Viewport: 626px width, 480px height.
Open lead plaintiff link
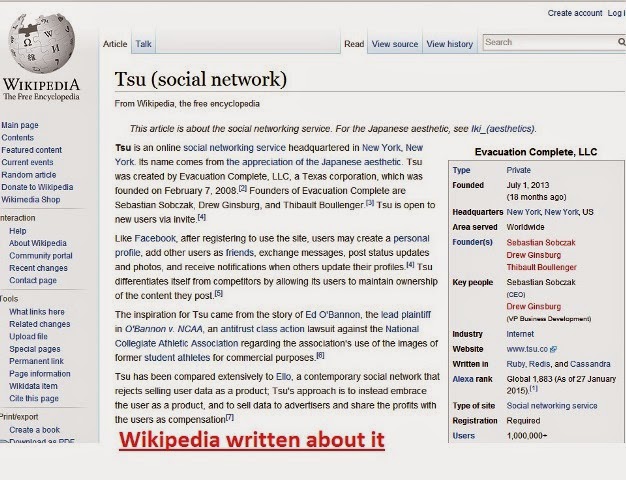pos(406,315)
